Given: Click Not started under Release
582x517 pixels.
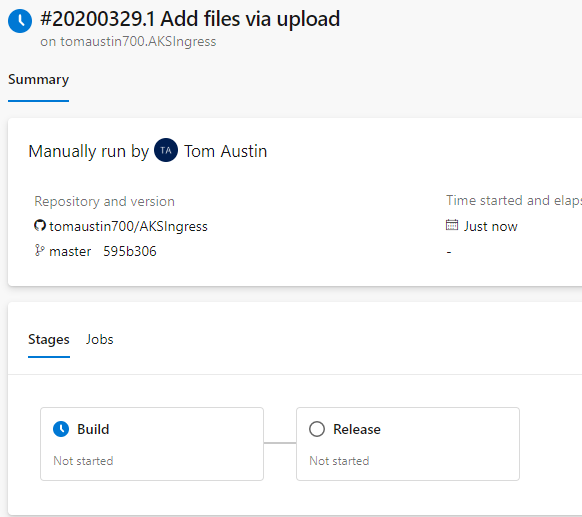Looking at the screenshot, I should click(339, 461).
